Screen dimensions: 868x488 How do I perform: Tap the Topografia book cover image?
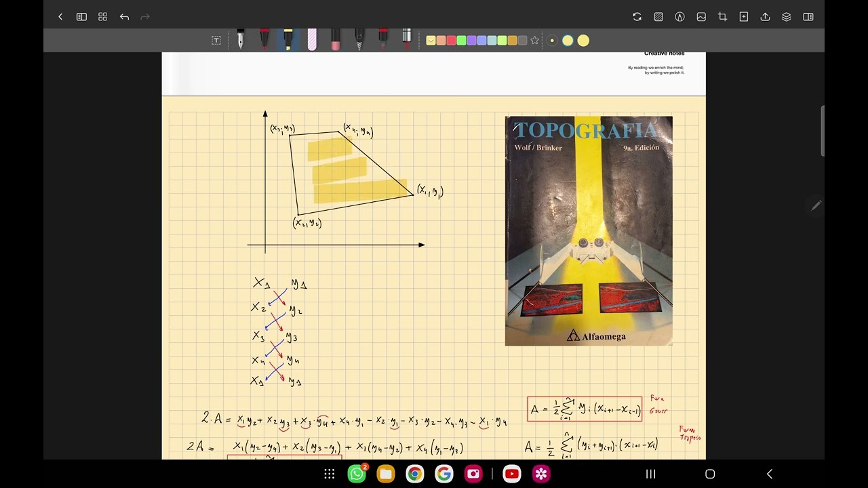coord(589,231)
